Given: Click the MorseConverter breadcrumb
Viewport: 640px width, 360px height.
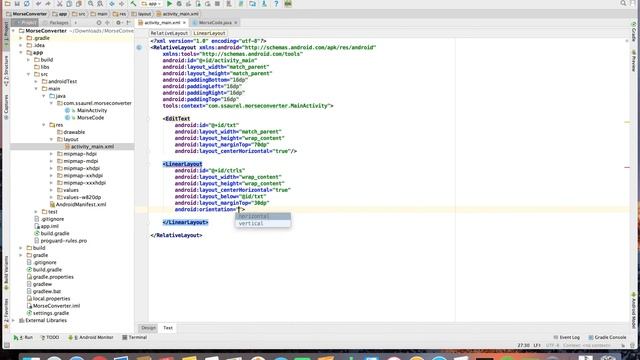Looking at the screenshot, I should (x=27, y=14).
